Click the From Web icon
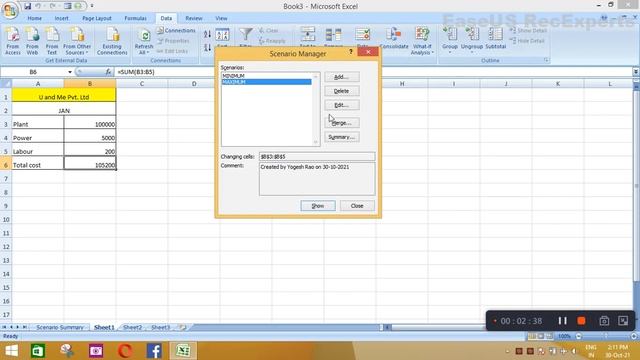 (32, 40)
